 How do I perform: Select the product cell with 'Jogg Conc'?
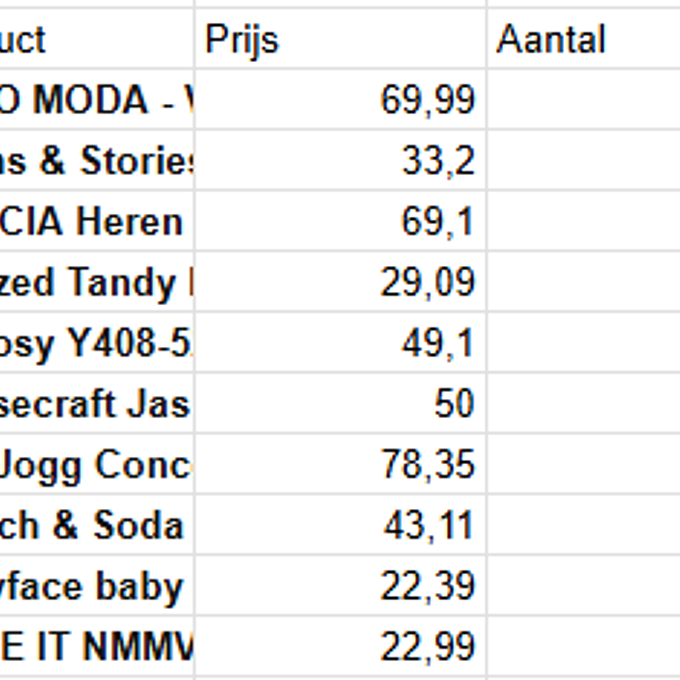(96, 465)
